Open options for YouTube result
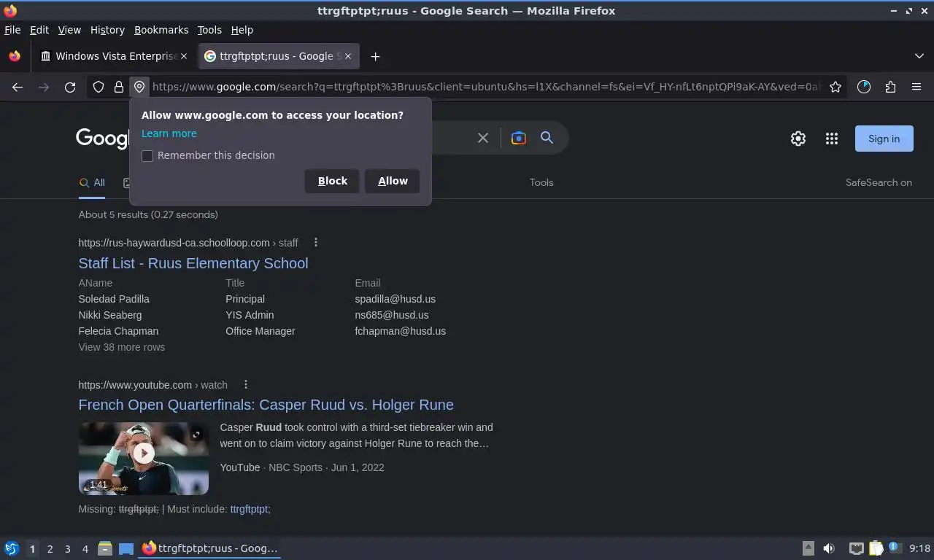 245,384
